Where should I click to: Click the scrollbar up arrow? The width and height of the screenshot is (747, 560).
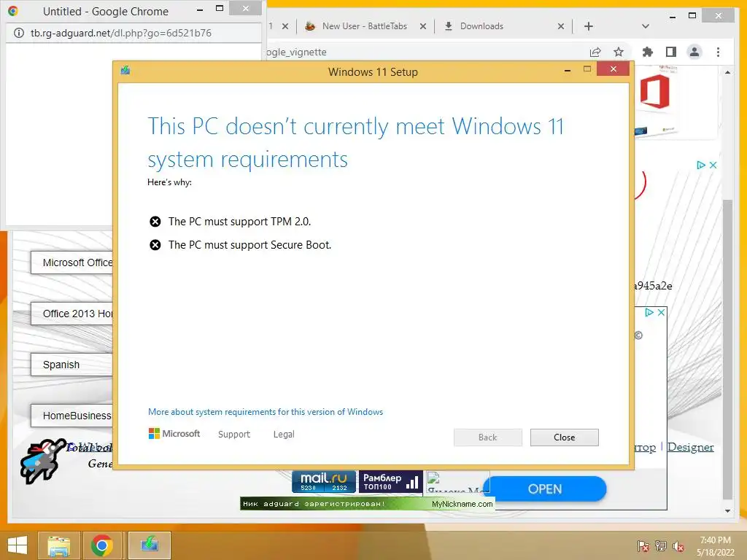pos(727,72)
